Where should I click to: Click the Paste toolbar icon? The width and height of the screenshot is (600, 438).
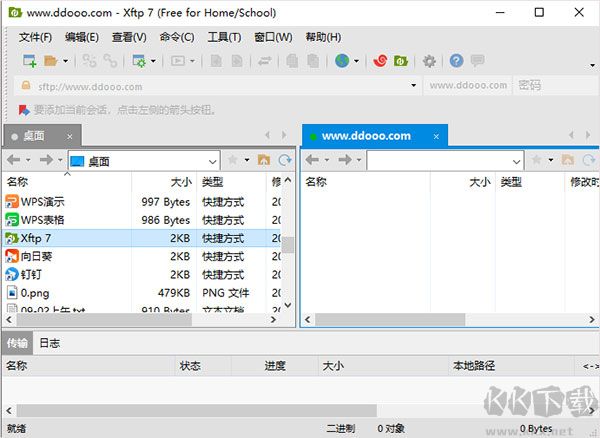(x=313, y=61)
